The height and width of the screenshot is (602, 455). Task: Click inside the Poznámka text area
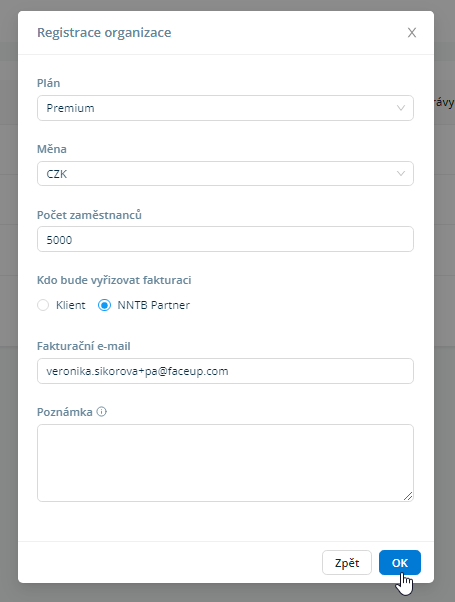point(225,463)
